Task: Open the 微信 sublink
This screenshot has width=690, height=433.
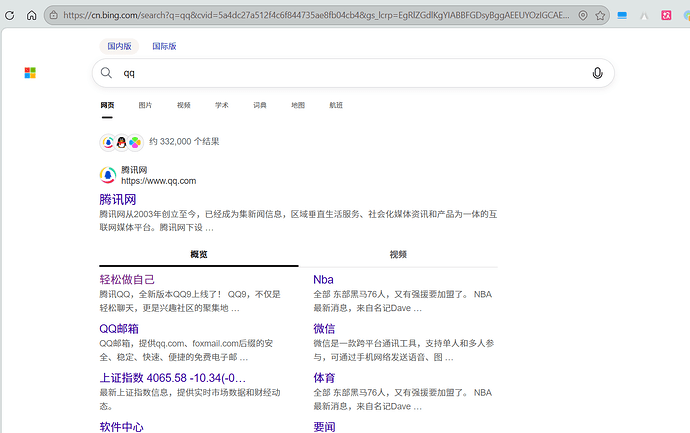Action: (x=324, y=329)
